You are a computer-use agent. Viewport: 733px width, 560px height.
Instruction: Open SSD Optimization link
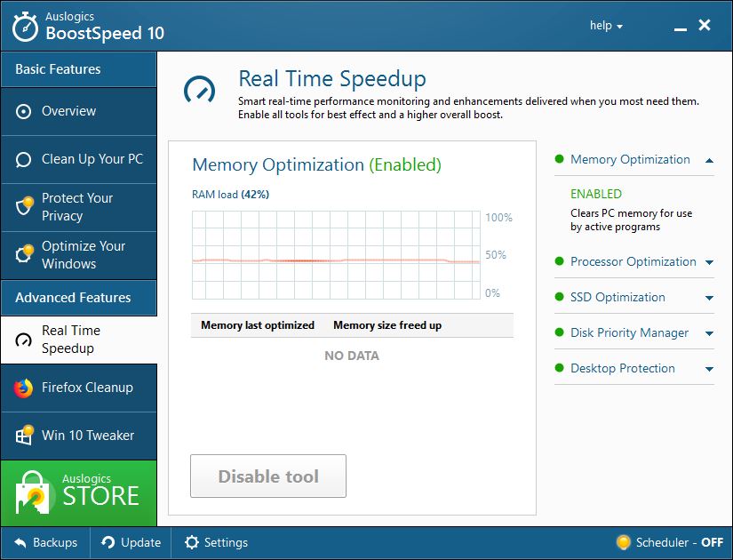(x=617, y=297)
